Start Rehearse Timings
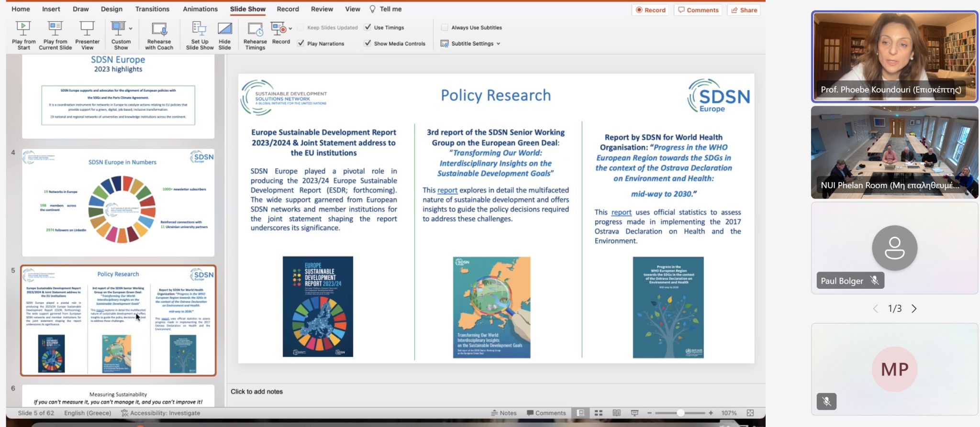 point(255,29)
